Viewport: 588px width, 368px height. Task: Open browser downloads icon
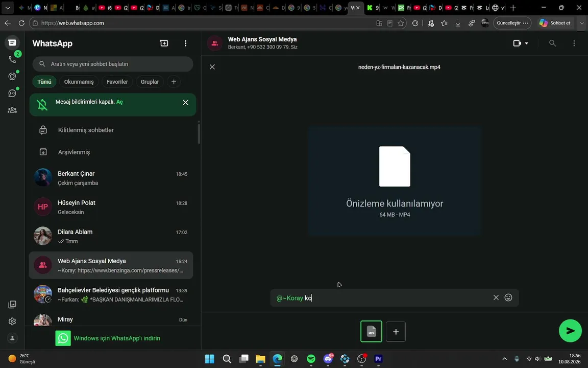pyautogui.click(x=458, y=23)
